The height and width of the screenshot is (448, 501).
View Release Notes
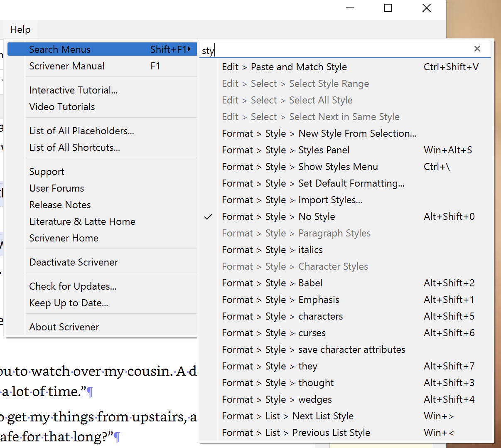tap(102, 205)
